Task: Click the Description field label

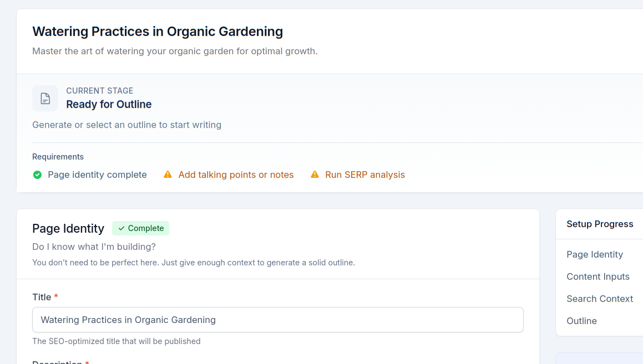Action: (57, 362)
